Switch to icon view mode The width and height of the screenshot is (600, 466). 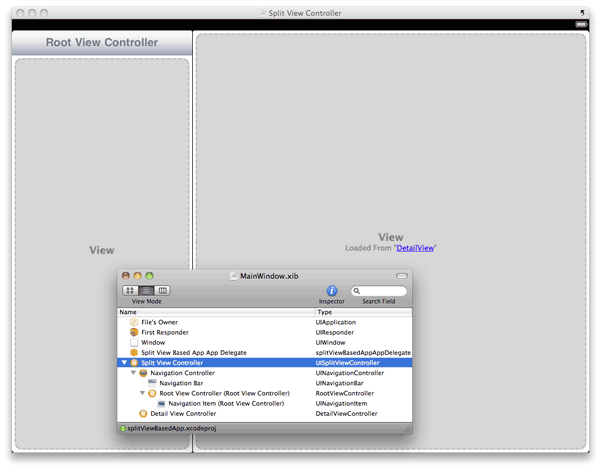[x=130, y=290]
